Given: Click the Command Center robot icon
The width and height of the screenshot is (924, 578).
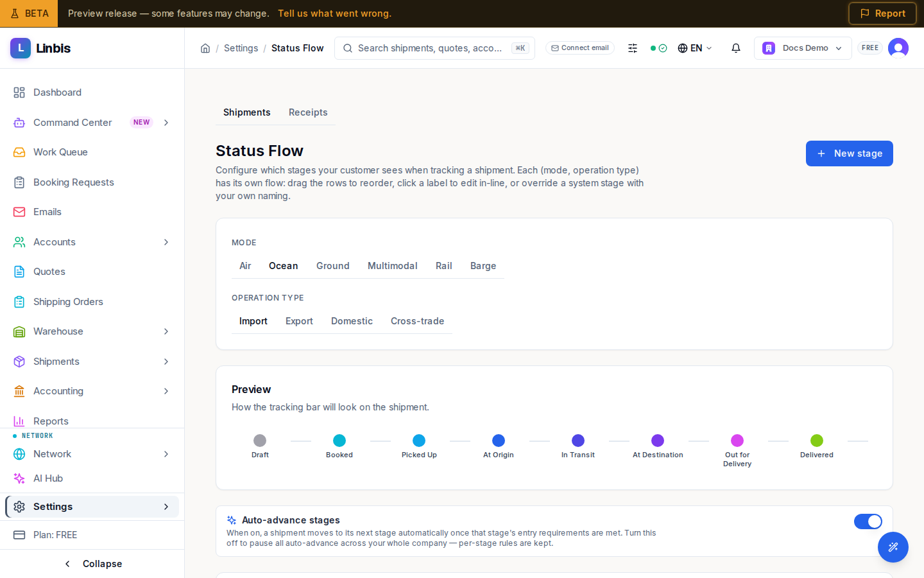Looking at the screenshot, I should tap(19, 123).
